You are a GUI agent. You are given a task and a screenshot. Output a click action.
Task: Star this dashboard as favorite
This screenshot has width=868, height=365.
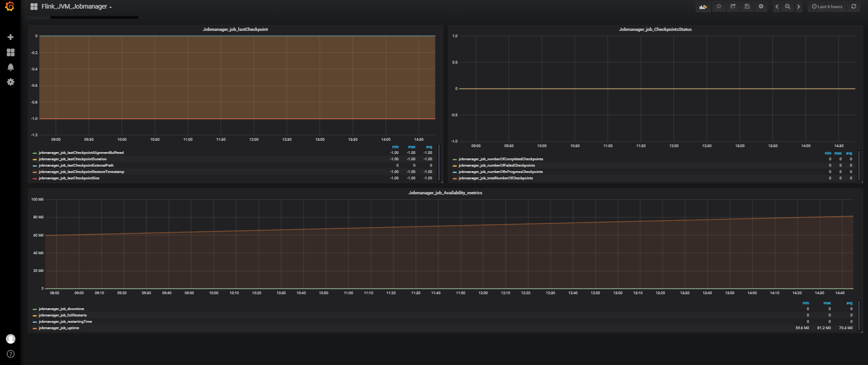point(719,6)
